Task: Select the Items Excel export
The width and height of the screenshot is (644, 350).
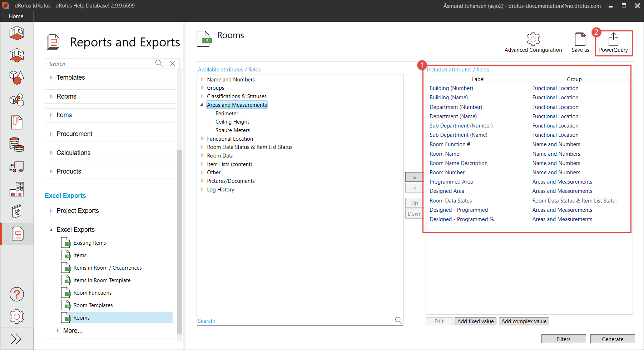Action: coord(80,255)
